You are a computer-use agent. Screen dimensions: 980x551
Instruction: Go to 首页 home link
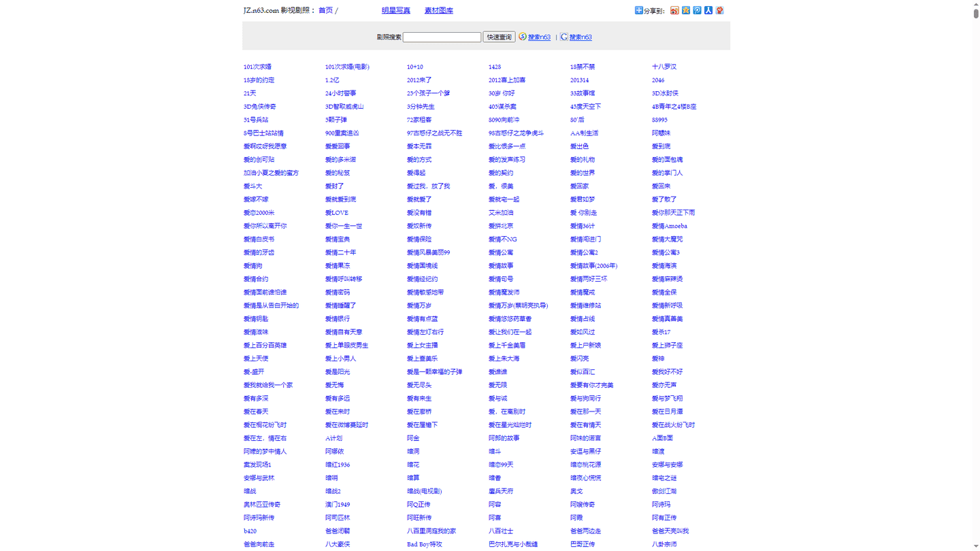(325, 10)
